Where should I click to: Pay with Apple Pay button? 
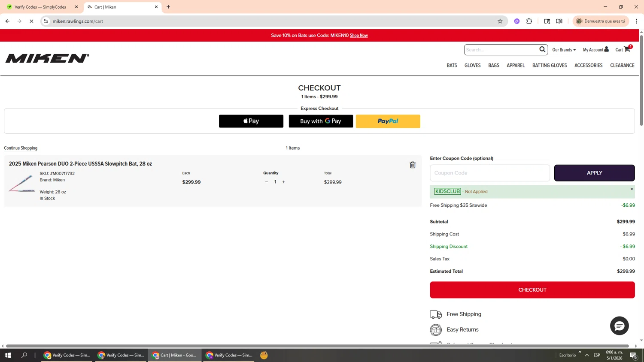click(251, 121)
